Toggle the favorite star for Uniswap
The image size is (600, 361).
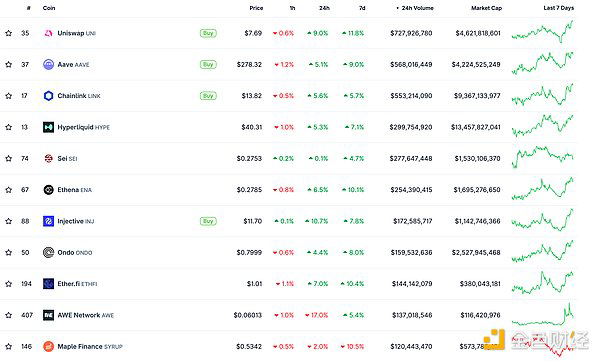pyautogui.click(x=8, y=33)
